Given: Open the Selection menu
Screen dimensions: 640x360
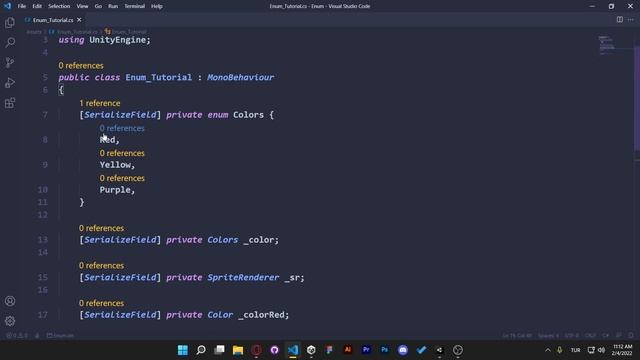Looking at the screenshot, I should point(59,6).
